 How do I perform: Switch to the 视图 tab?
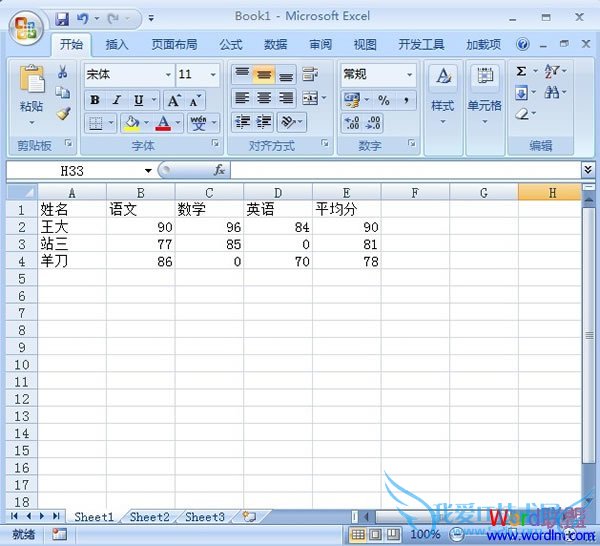point(365,44)
